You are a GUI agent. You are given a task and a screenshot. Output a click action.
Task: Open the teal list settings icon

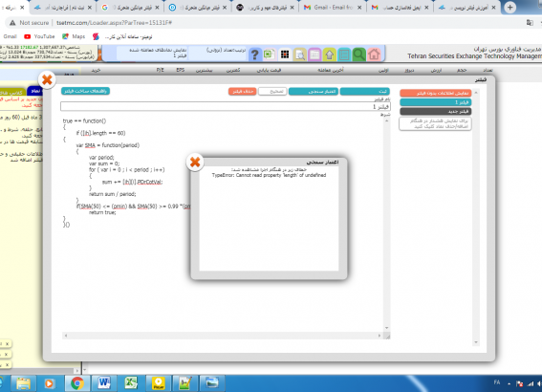point(344,54)
